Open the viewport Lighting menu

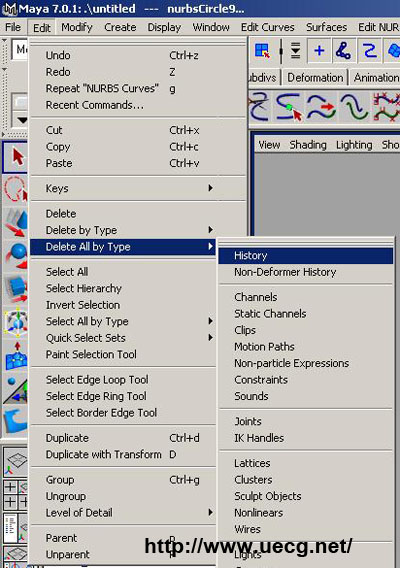tap(354, 145)
